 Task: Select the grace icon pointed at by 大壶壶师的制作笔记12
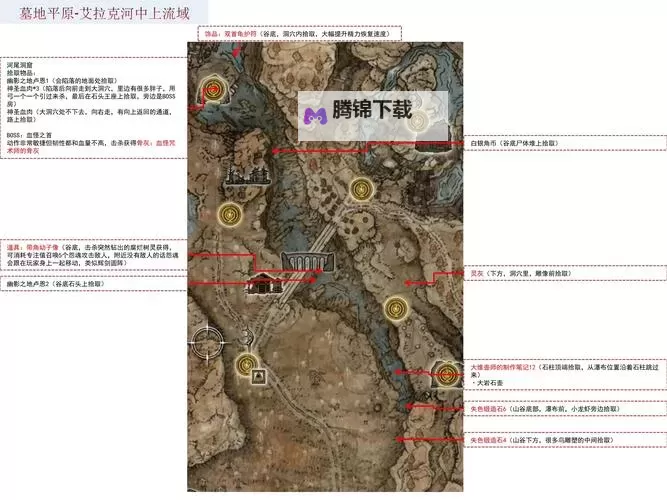pos(447,374)
